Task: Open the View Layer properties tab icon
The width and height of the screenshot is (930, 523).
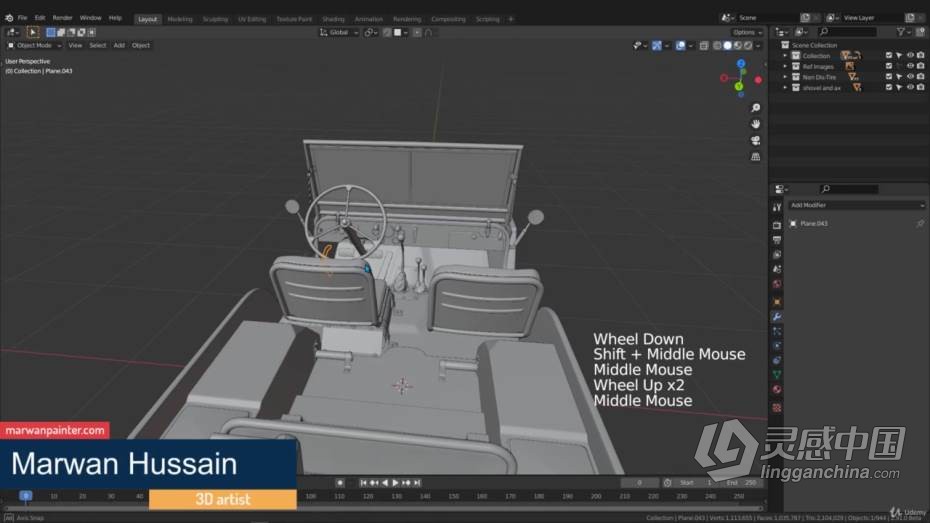Action: 777,255
